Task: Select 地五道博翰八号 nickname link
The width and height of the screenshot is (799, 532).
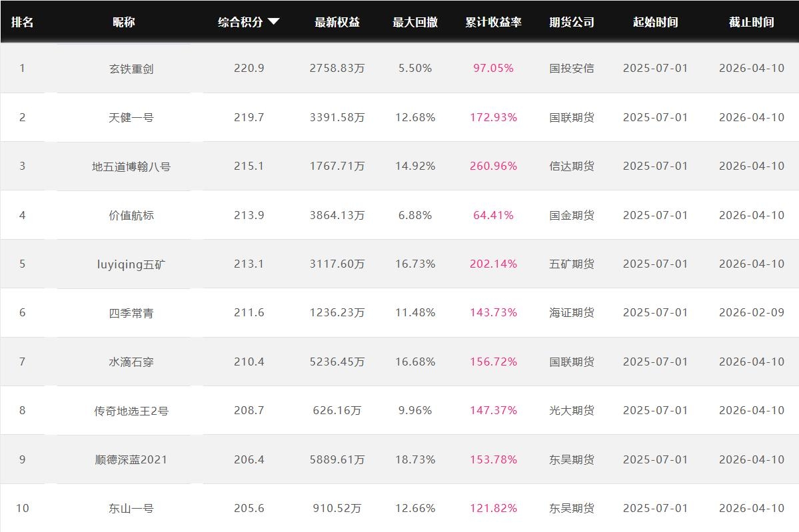Action: tap(131, 166)
